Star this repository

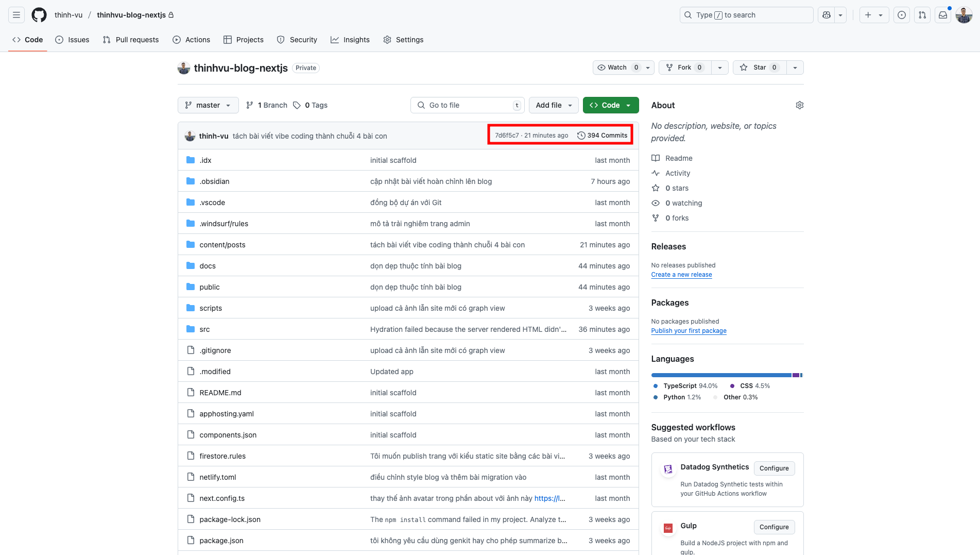pyautogui.click(x=760, y=68)
